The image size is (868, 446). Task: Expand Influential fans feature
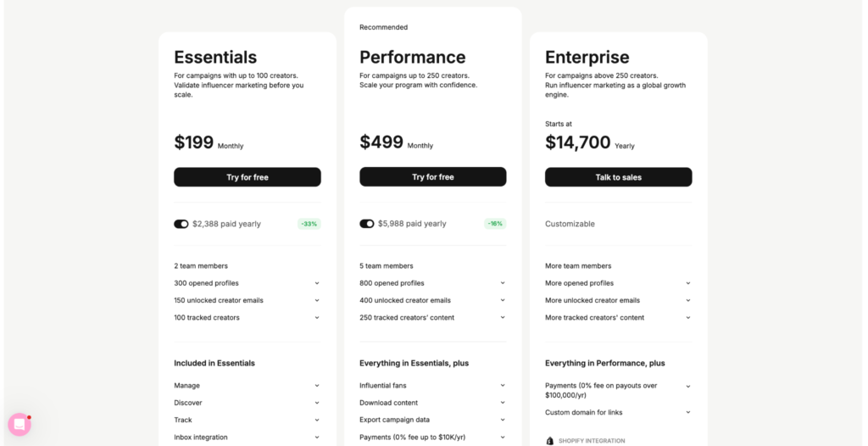click(503, 386)
